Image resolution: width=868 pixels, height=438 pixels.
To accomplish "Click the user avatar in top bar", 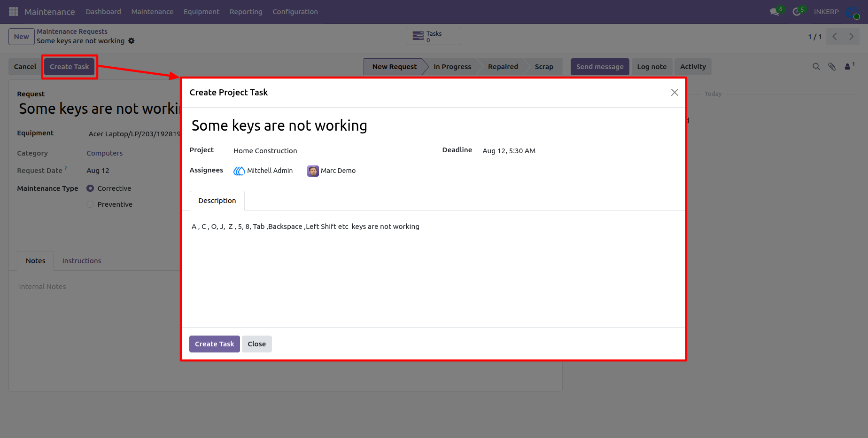I will click(x=852, y=12).
